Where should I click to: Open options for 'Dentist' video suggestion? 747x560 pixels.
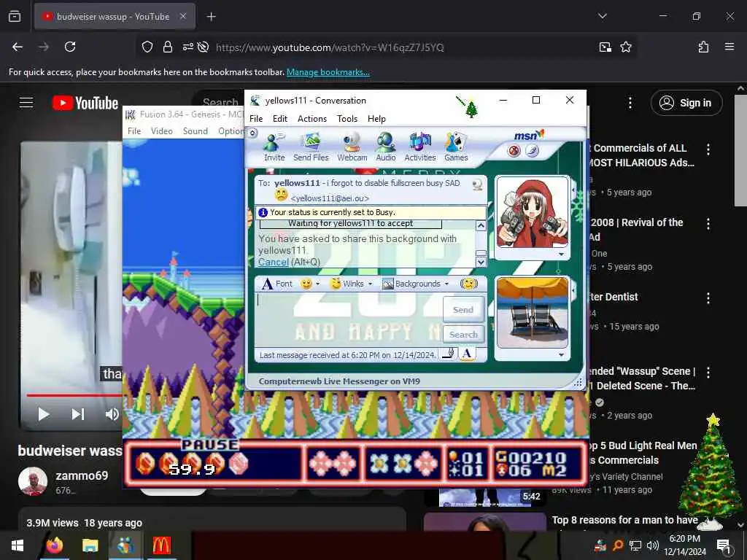pos(708,298)
